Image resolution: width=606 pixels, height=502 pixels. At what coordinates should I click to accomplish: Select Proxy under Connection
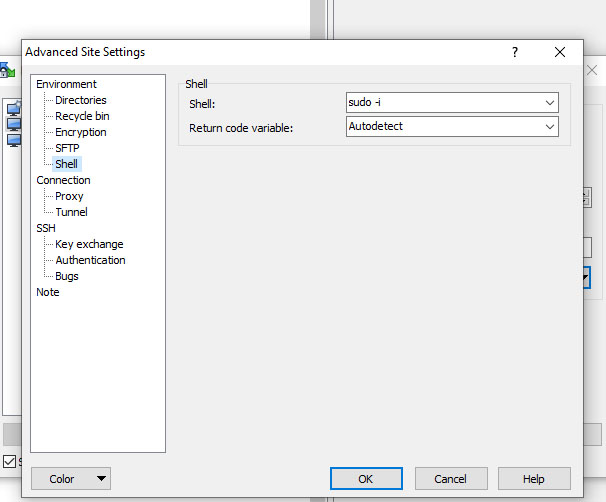click(x=69, y=196)
